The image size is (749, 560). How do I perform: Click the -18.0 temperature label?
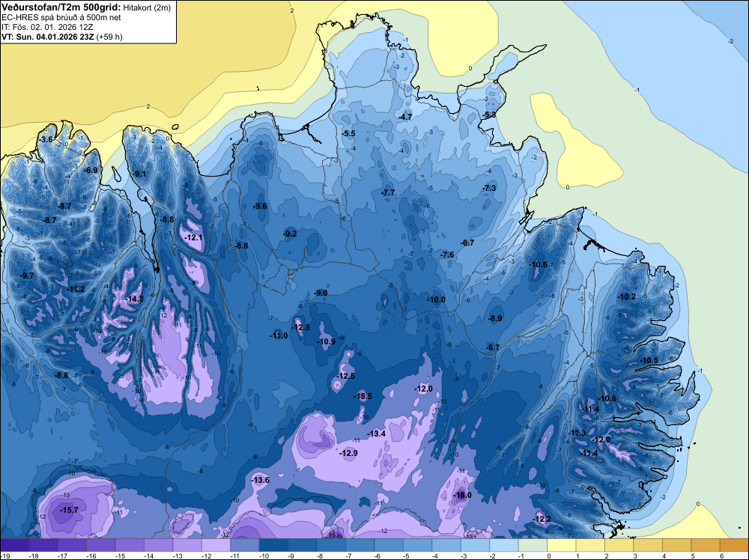point(462,495)
